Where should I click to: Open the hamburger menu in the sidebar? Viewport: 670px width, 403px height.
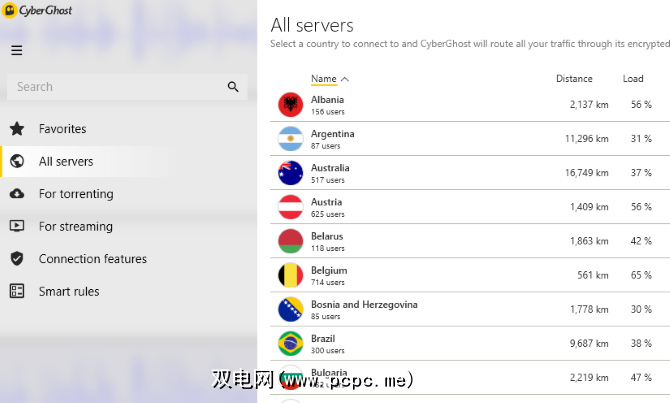coord(17,50)
